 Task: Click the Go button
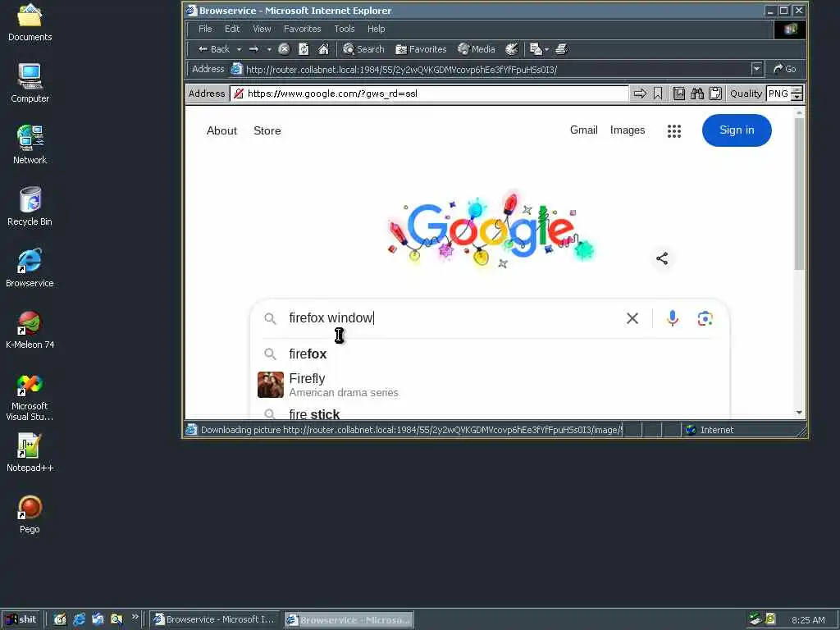[785, 69]
